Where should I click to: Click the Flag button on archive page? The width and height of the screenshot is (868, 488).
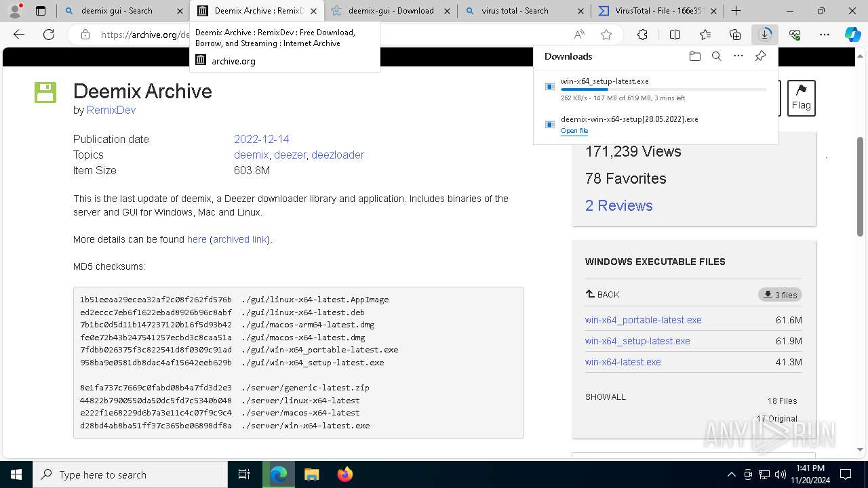click(x=801, y=98)
